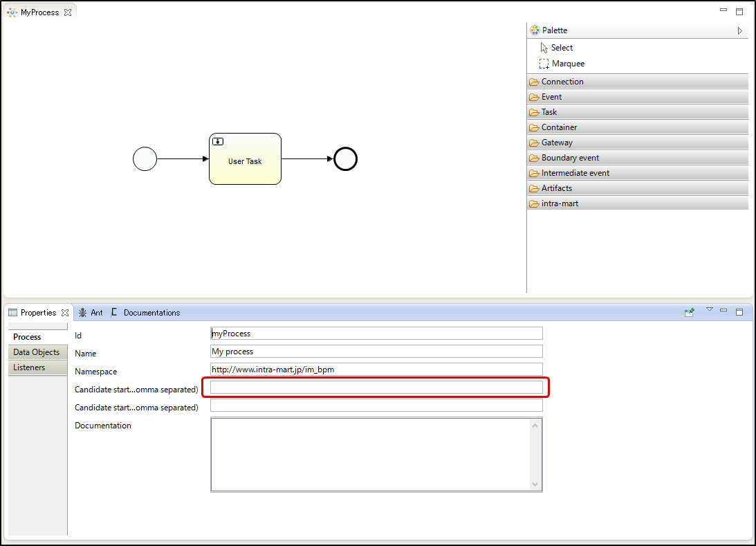756x546 pixels.
Task: Click the Name input field
Action: (x=376, y=351)
